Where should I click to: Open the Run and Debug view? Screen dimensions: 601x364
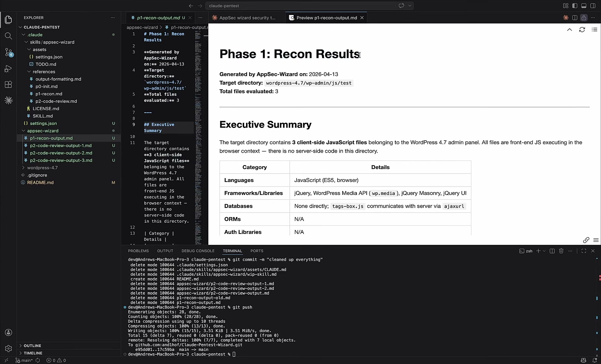click(8, 68)
